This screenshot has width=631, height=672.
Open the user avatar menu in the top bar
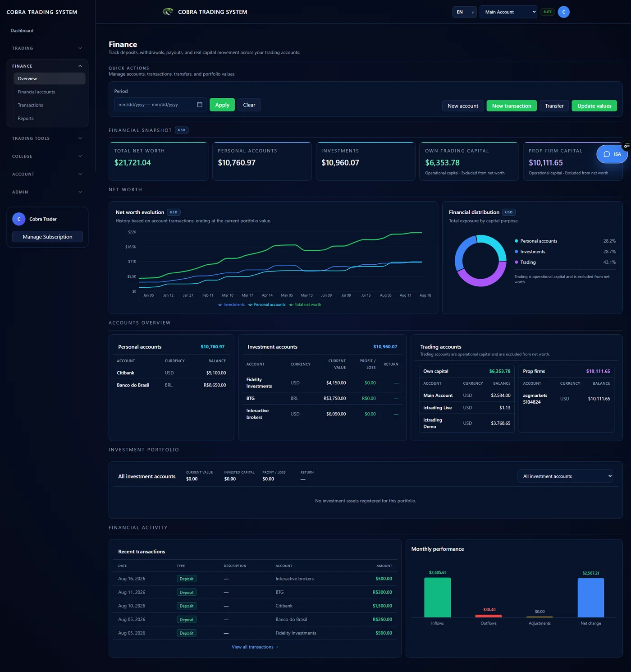563,12
